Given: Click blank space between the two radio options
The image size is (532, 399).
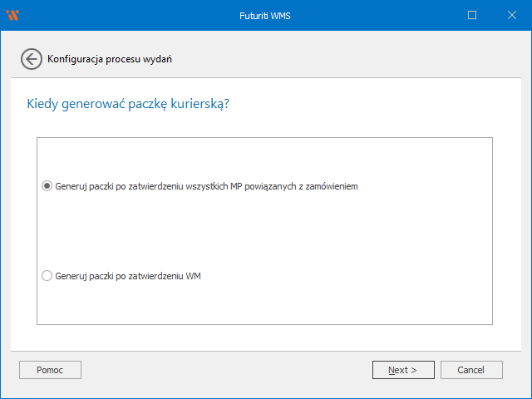Looking at the screenshot, I should pos(264,231).
